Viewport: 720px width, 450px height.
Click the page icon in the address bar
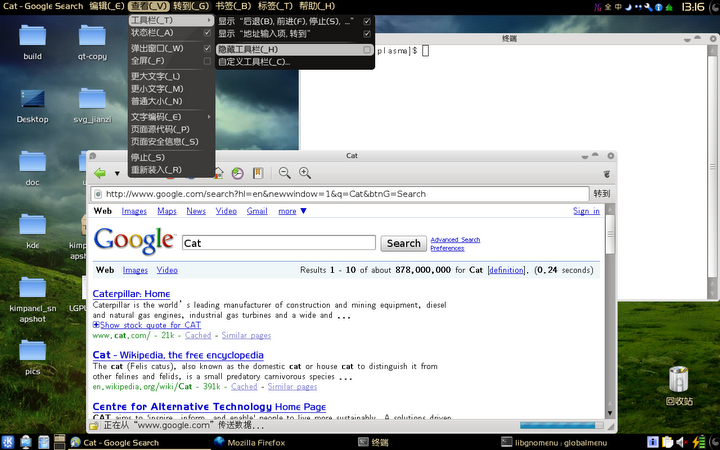(x=98, y=194)
